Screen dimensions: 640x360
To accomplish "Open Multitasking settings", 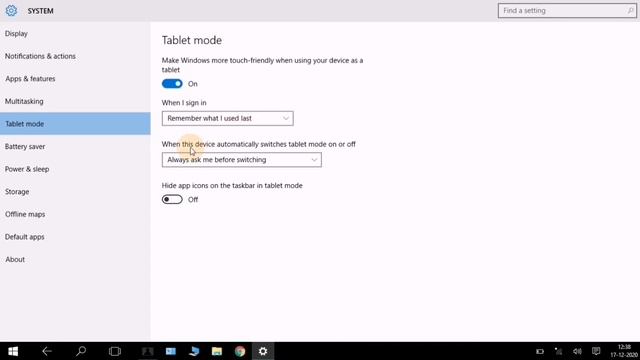I will tap(75, 101).
